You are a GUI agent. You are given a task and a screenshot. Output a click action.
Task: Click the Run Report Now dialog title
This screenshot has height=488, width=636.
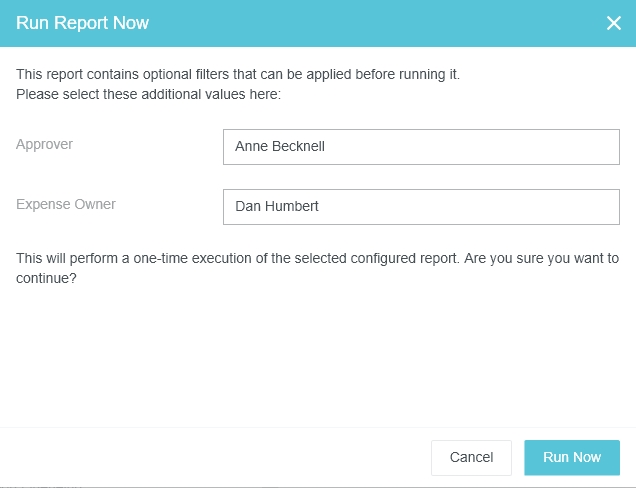tap(82, 23)
